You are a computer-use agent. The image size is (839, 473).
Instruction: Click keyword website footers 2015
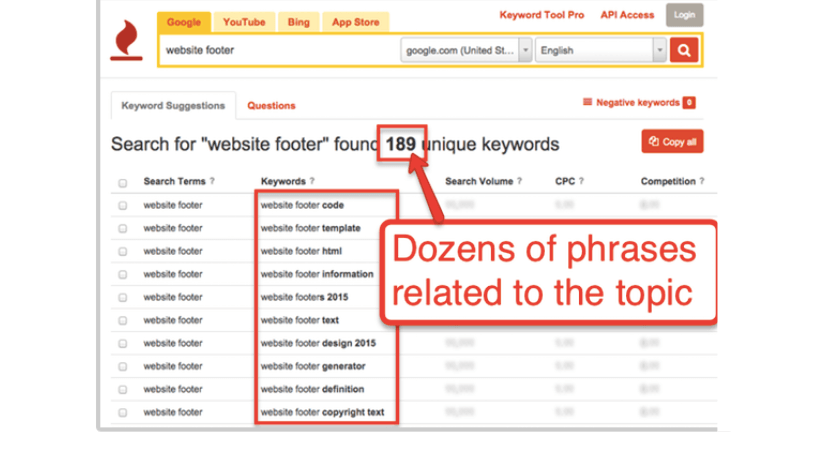tap(304, 297)
